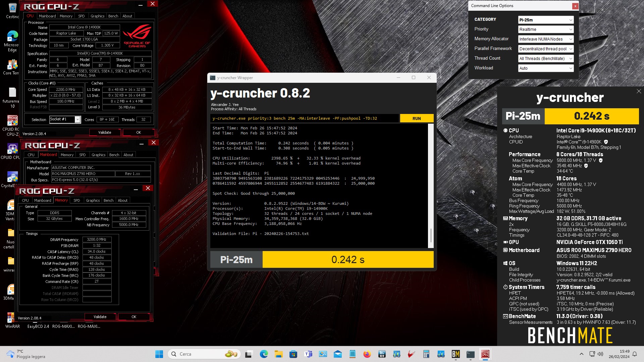Open the WinRAR desktop shortcut
This screenshot has height=362, width=644.
tap(12, 320)
